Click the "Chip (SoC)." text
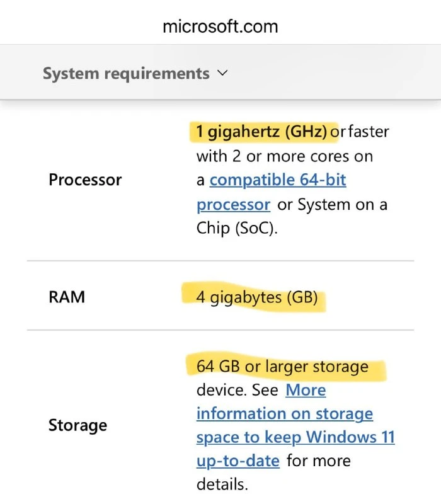Image resolution: width=441 pixels, height=504 pixels. 237,229
